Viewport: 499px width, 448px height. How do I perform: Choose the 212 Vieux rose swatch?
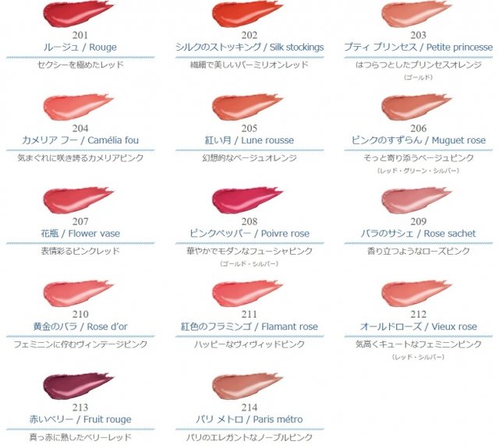pos(416,293)
